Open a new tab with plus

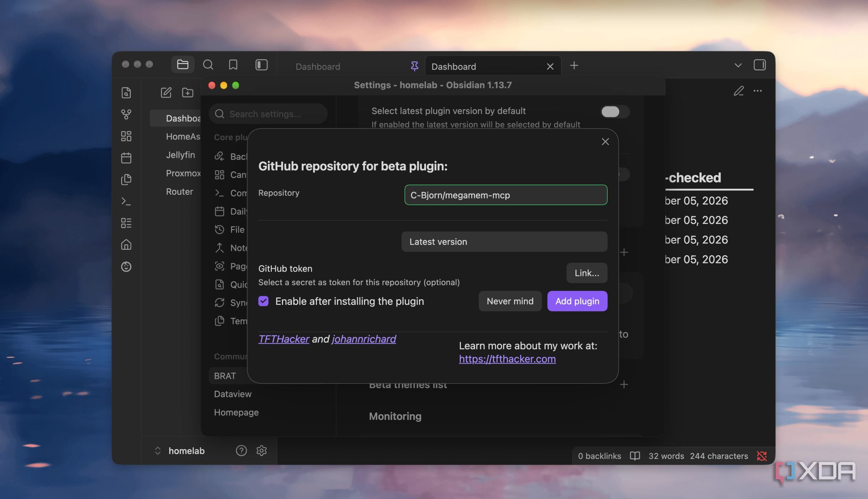coord(574,66)
